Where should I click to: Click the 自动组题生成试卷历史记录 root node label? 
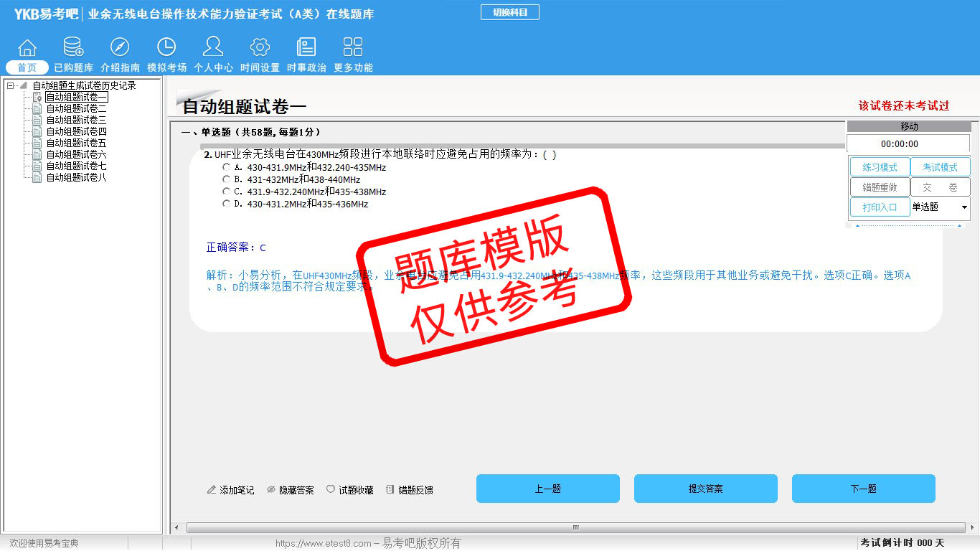pyautogui.click(x=84, y=85)
